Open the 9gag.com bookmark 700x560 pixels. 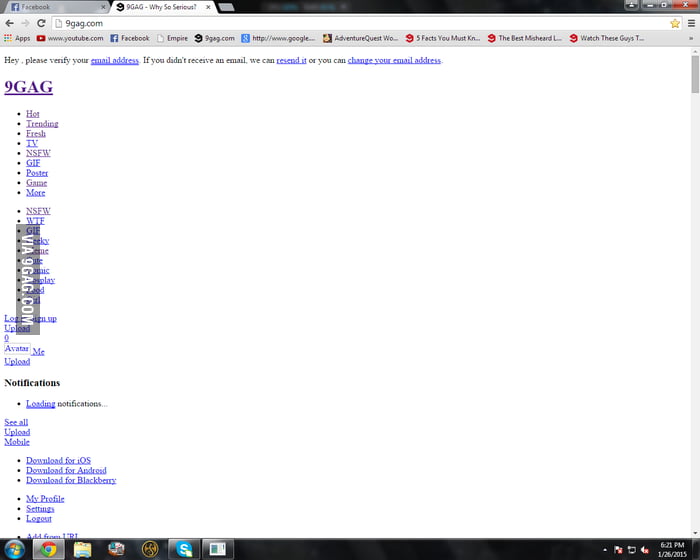[214, 38]
